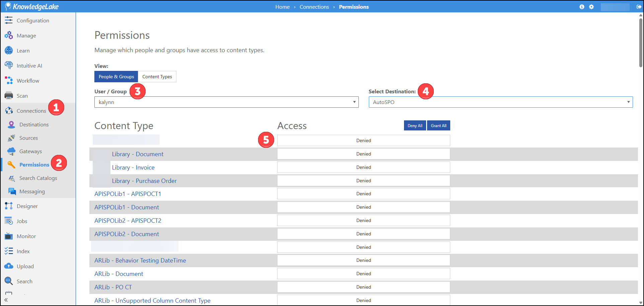
Task: Toggle Denied access for APISPOLib1 - Document
Action: tap(363, 207)
